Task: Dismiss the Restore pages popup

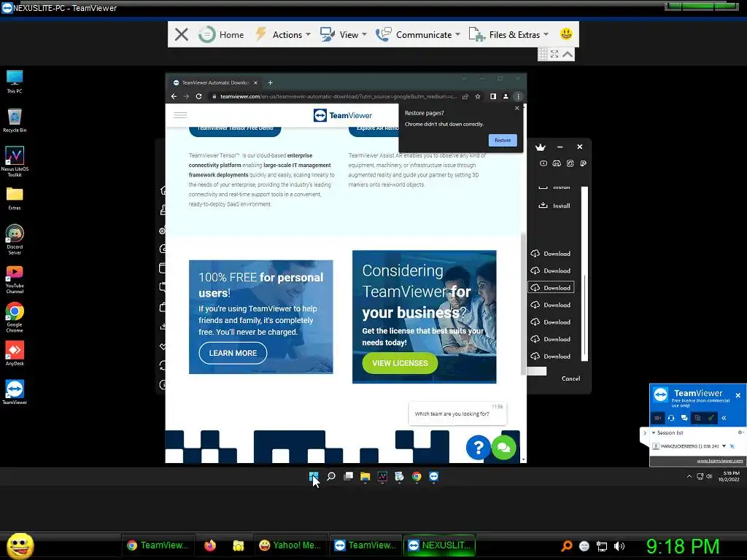Action: (517, 108)
